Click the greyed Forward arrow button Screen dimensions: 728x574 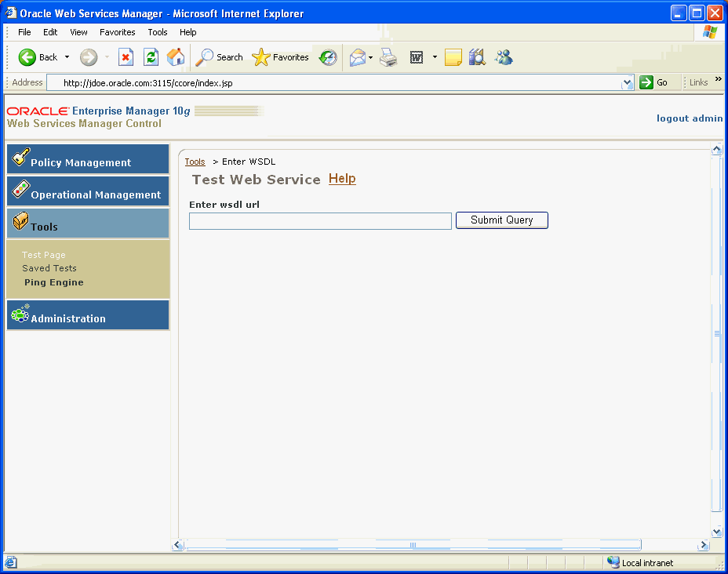tap(88, 57)
